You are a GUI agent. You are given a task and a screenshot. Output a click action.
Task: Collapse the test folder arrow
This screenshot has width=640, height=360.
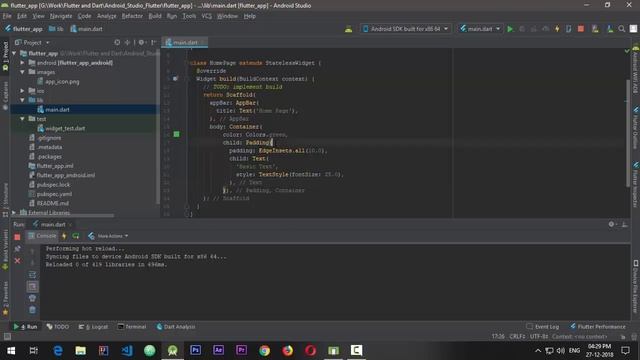tap(22, 119)
